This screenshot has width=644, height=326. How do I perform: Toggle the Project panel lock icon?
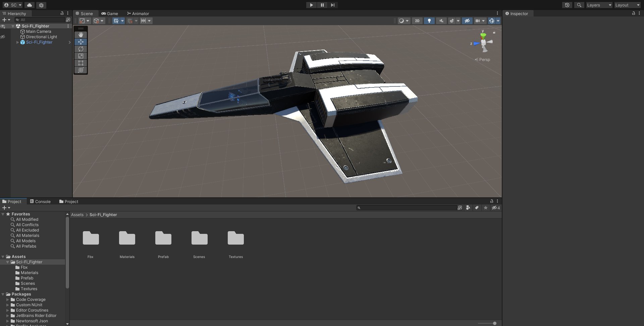[x=492, y=201]
